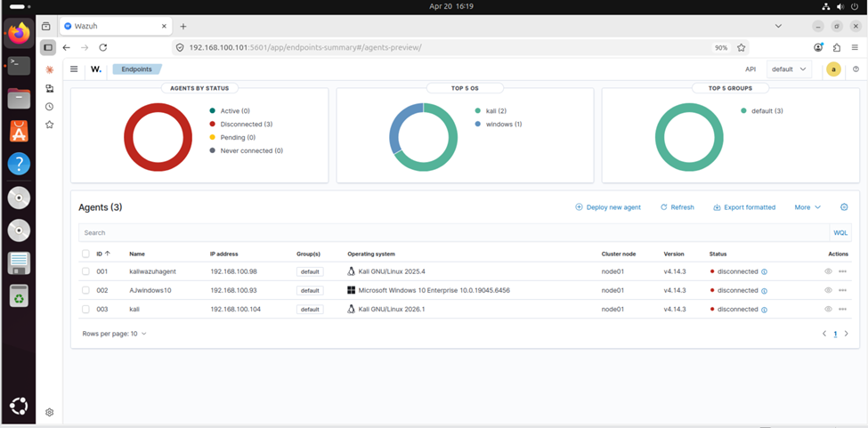Viewport: 868px width, 428px height.
Task: View agent kali 003 details eye icon
Action: coord(828,309)
